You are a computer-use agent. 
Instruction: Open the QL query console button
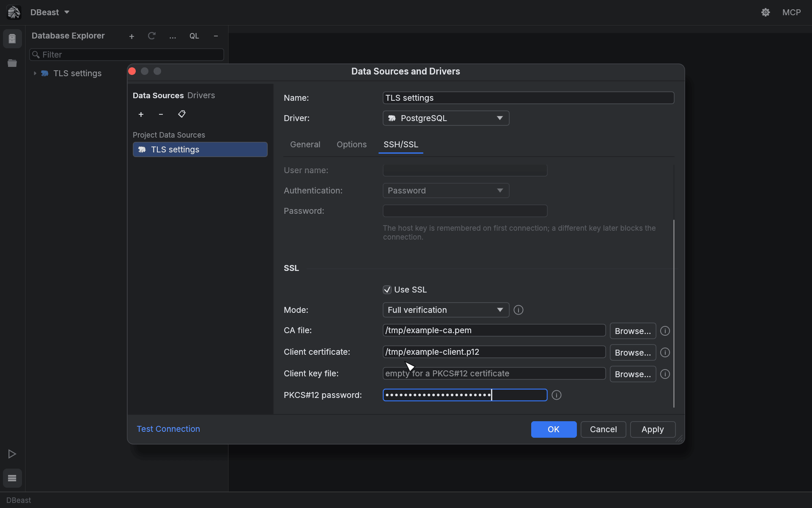[194, 36]
